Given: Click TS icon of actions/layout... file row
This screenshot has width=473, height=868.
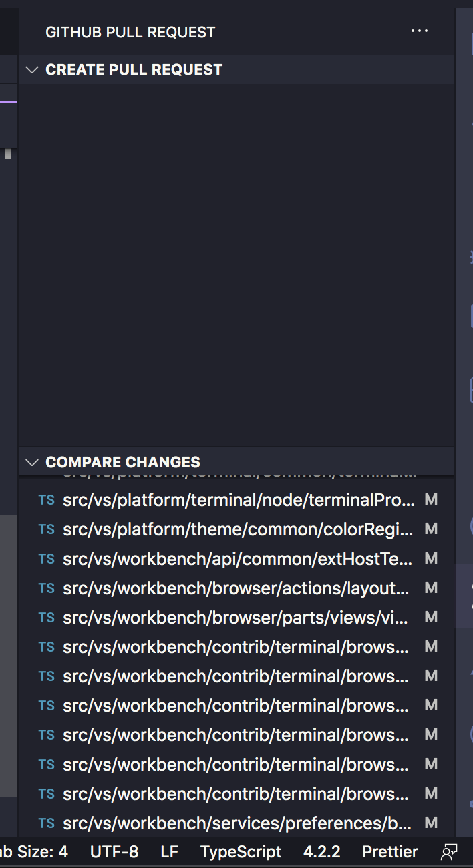Looking at the screenshot, I should (x=46, y=588).
